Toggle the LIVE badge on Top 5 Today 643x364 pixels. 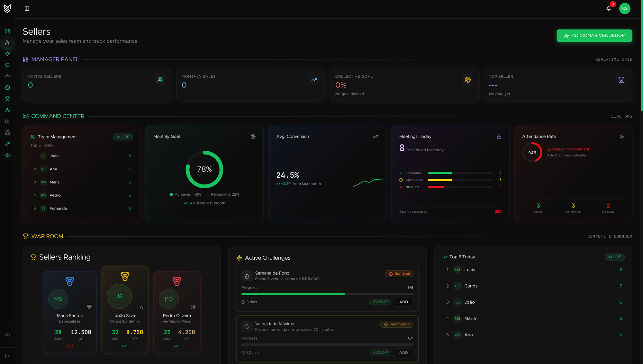tap(615, 257)
